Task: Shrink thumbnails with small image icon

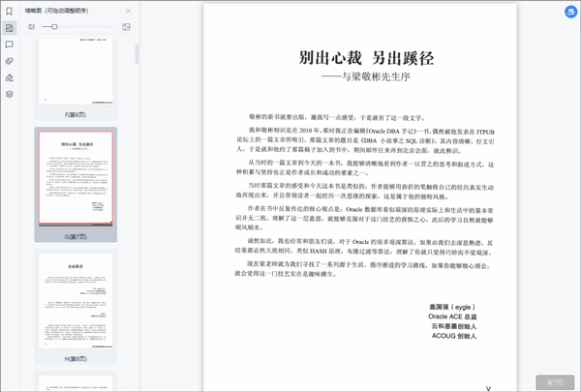Action: coord(32,27)
